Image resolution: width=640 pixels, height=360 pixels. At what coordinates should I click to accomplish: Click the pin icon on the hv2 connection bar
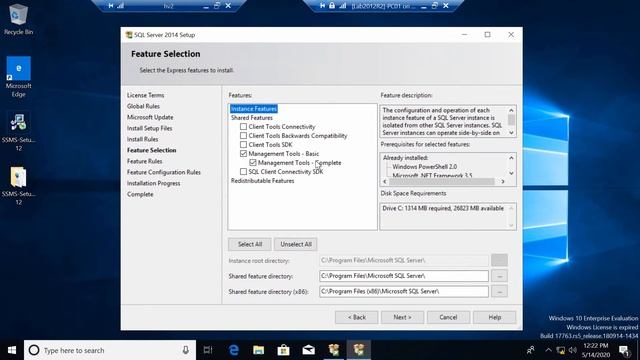pyautogui.click(x=111, y=6)
